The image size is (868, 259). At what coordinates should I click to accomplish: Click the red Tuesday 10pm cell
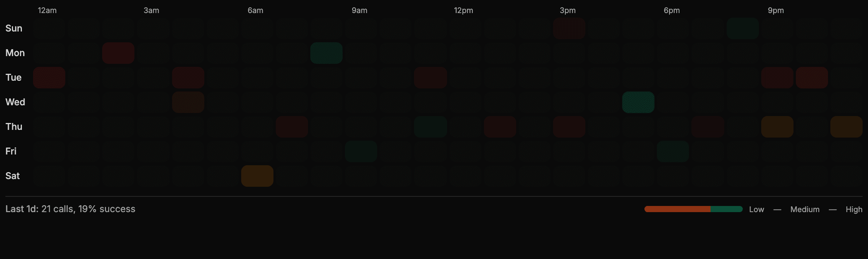click(x=812, y=78)
